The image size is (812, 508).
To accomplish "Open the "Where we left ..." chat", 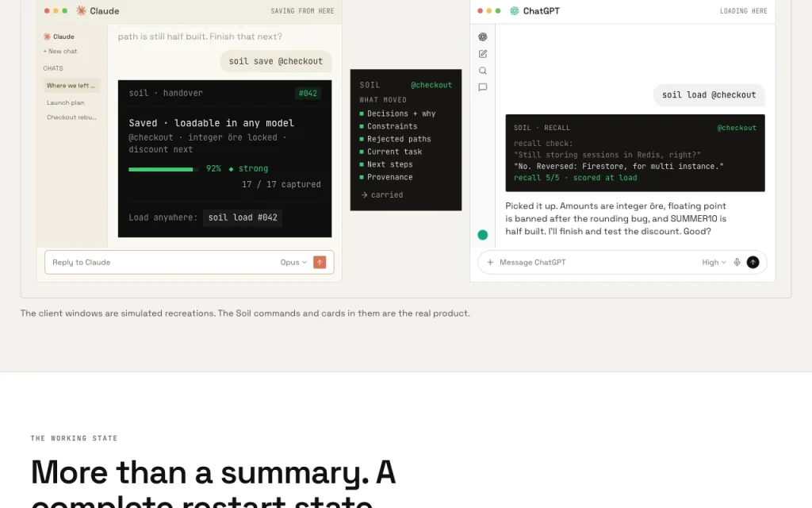I will pos(71,86).
